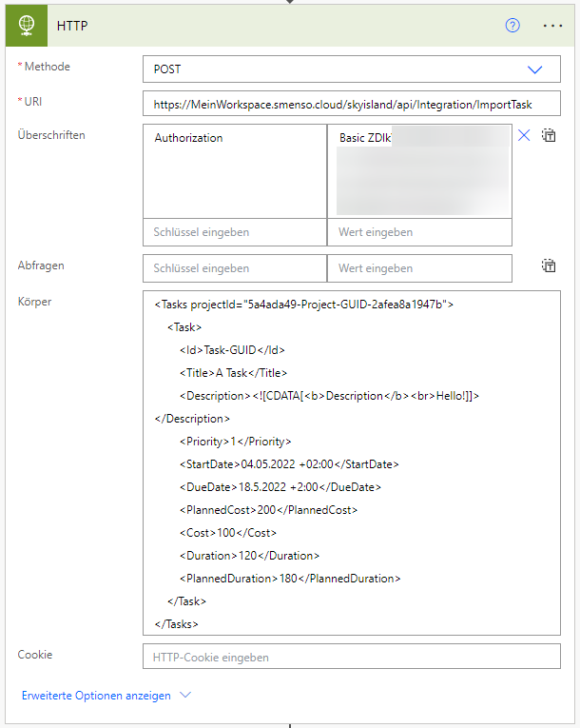The height and width of the screenshot is (728, 580).
Task: Click the empty Überschriften Schlüssel eingeben field
Action: pyautogui.click(x=234, y=232)
